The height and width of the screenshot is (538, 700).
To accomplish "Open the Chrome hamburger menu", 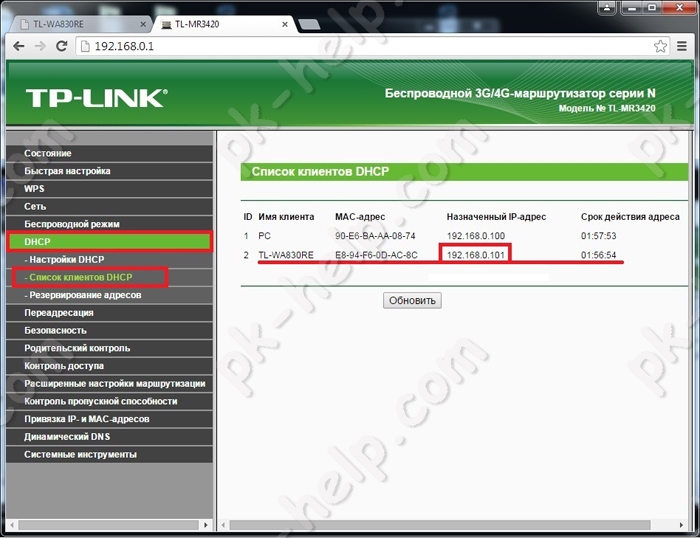I will pyautogui.click(x=682, y=46).
